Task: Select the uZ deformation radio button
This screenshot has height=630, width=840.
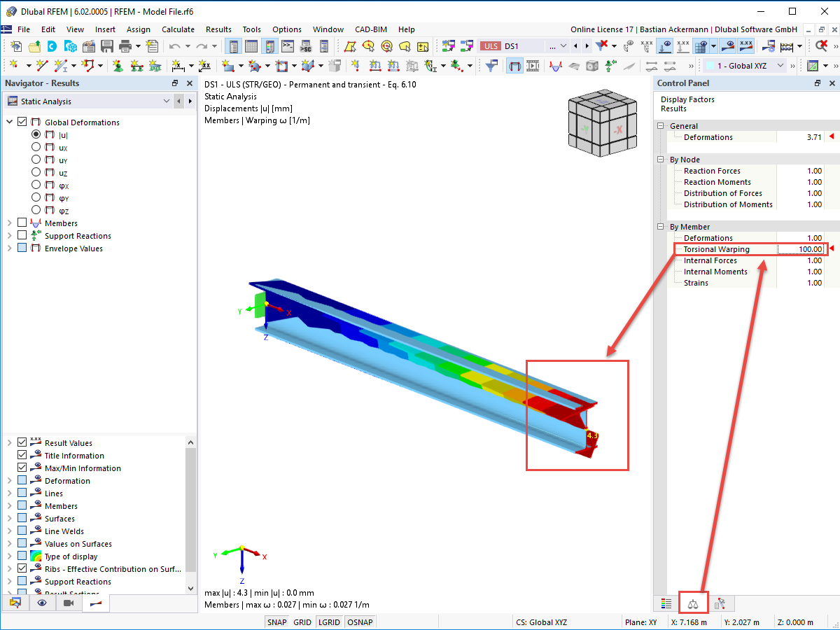Action: click(x=36, y=172)
